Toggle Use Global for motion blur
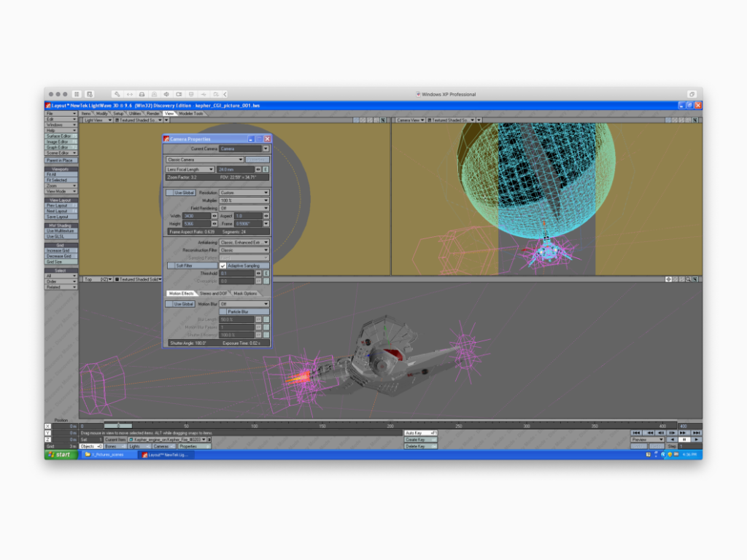 (x=180, y=304)
